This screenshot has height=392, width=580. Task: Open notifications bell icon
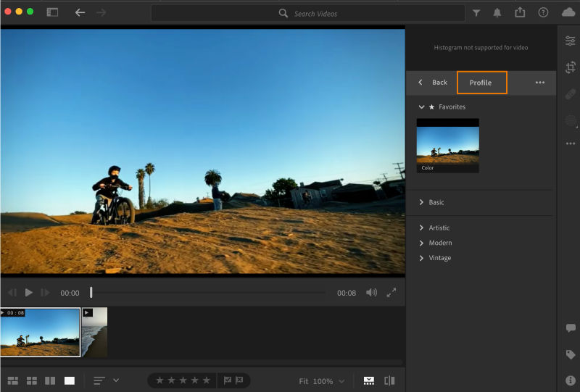(x=497, y=13)
